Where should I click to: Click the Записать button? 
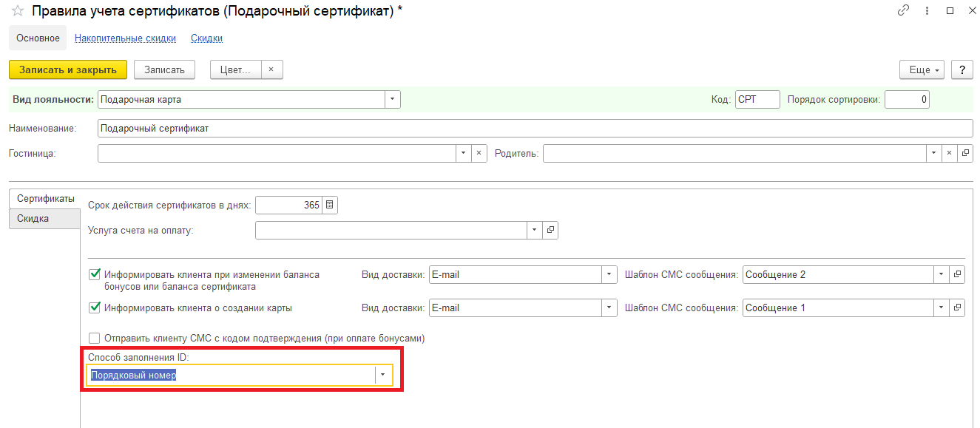click(x=164, y=69)
